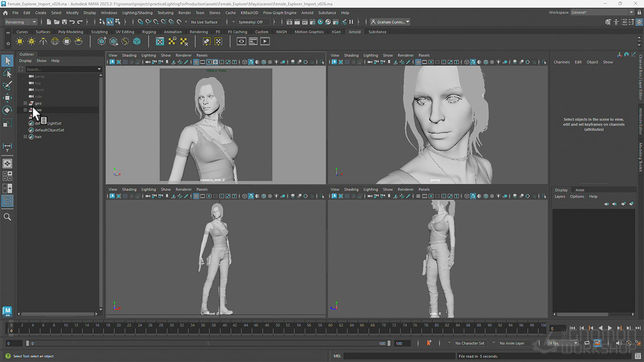The width and height of the screenshot is (644, 362).
Task: Switch to the Poly Modeling shelf tab
Action: coord(70,32)
